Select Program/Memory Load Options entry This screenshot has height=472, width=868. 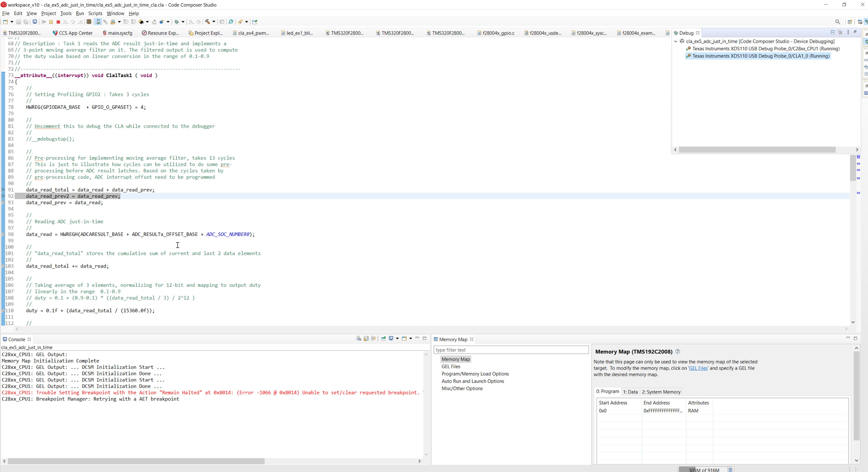475,374
